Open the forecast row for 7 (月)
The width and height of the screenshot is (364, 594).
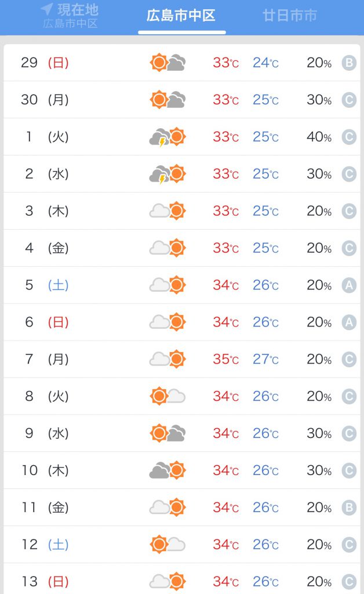[182, 359]
